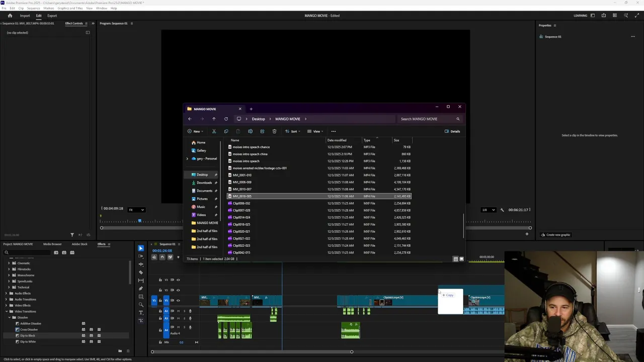The image size is (644, 362).
Task: Switch to the Import workspace tab
Action: coord(25,16)
